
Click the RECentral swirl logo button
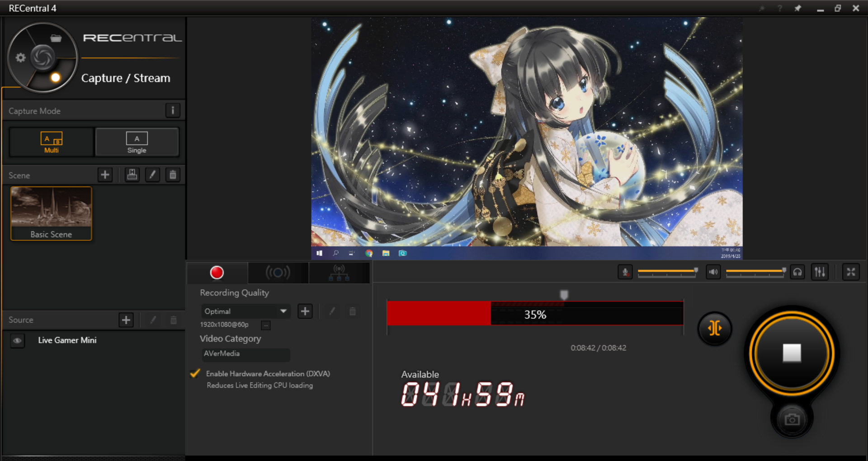pos(43,57)
